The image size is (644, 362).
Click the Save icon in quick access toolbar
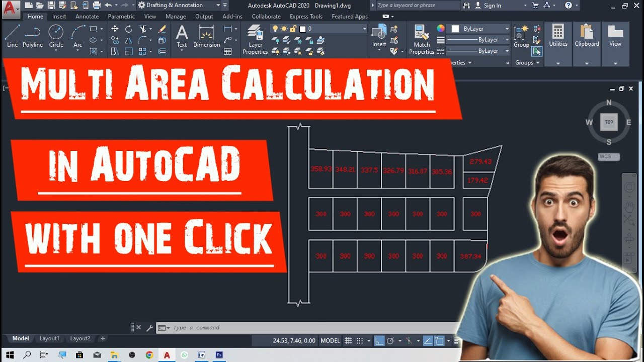[51, 5]
